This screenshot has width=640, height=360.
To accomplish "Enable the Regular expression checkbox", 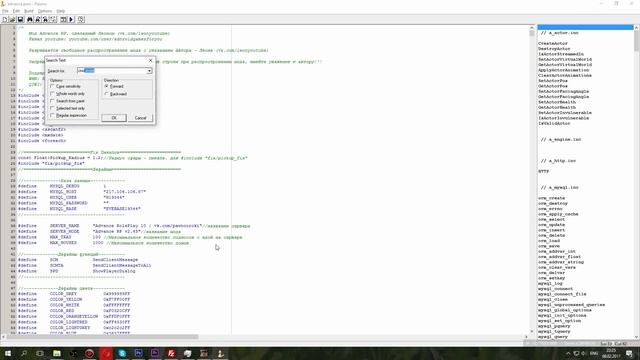I will coord(52,116).
